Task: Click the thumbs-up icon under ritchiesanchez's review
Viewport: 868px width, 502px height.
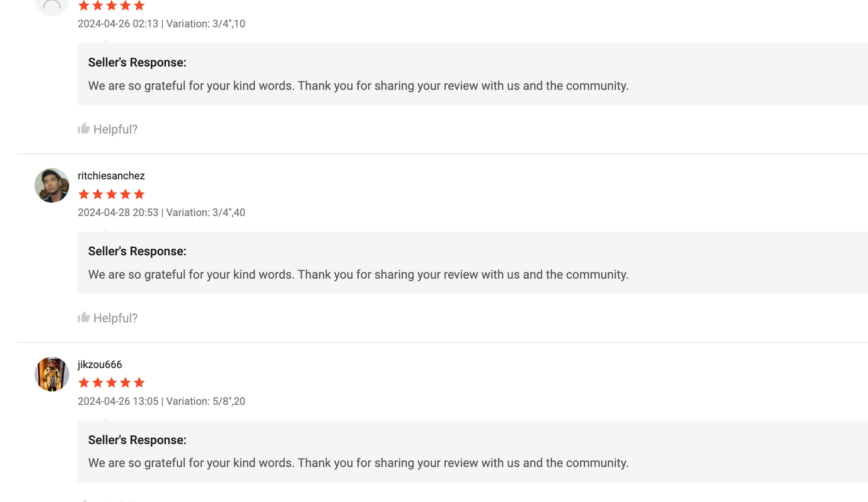Action: 83,317
